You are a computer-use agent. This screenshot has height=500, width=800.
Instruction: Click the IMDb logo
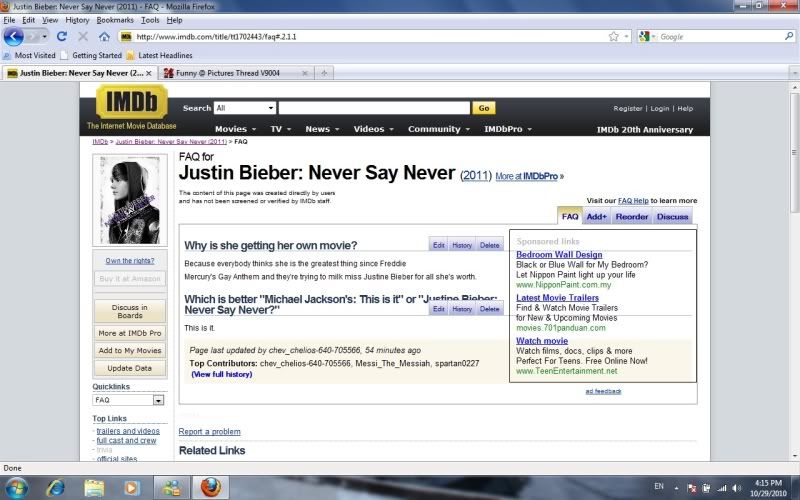[130, 104]
